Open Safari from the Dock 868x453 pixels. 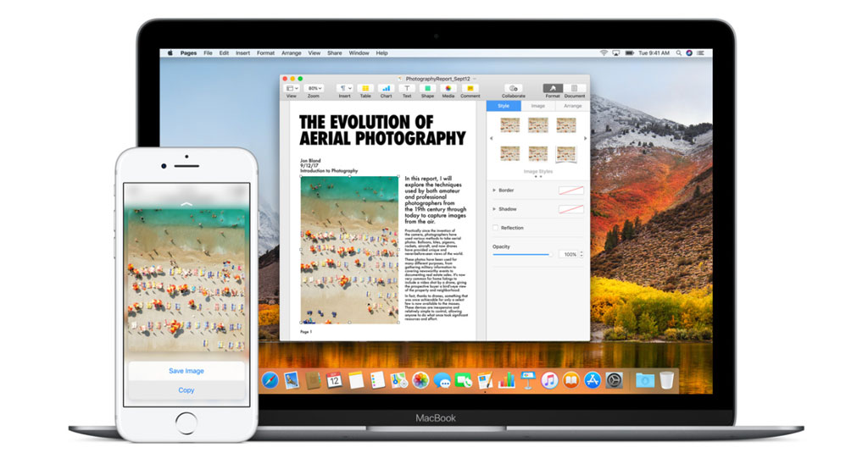point(270,380)
